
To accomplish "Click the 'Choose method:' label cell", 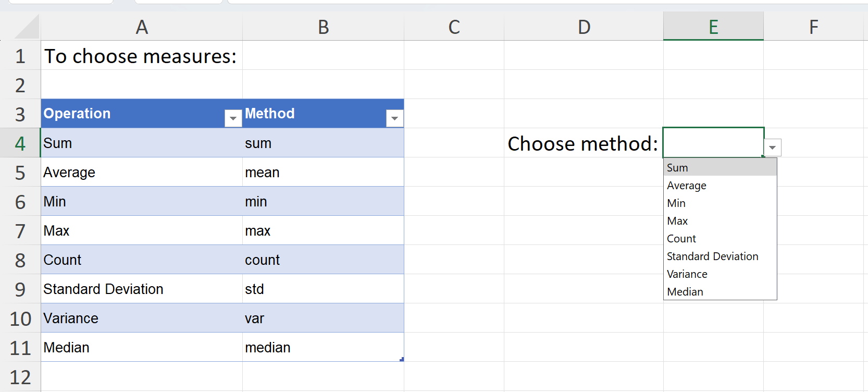I will click(x=582, y=144).
